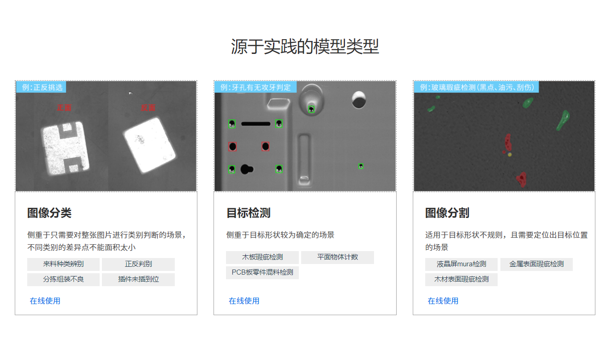Viewport: 606px width, 364px height.
Task: Click the 正反判别 tag
Action: (x=138, y=264)
